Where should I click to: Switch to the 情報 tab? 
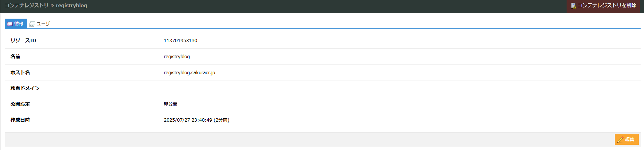pyautogui.click(x=16, y=24)
